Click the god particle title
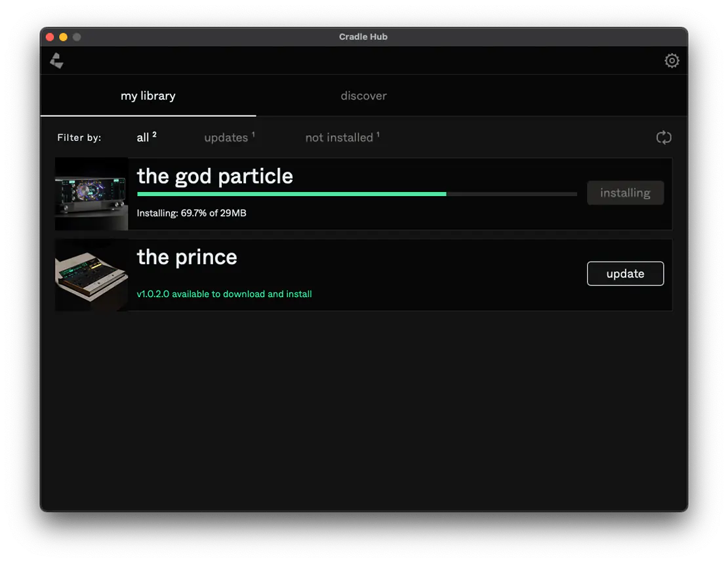 215,176
